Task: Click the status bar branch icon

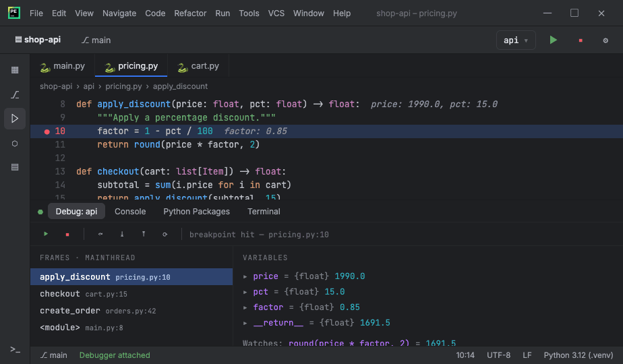Action: (44, 355)
